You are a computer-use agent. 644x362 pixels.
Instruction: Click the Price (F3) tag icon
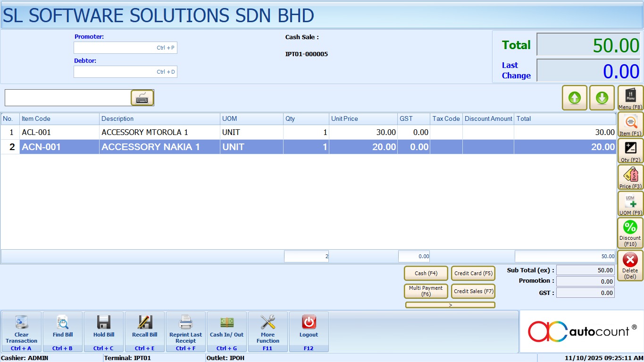[630, 177]
